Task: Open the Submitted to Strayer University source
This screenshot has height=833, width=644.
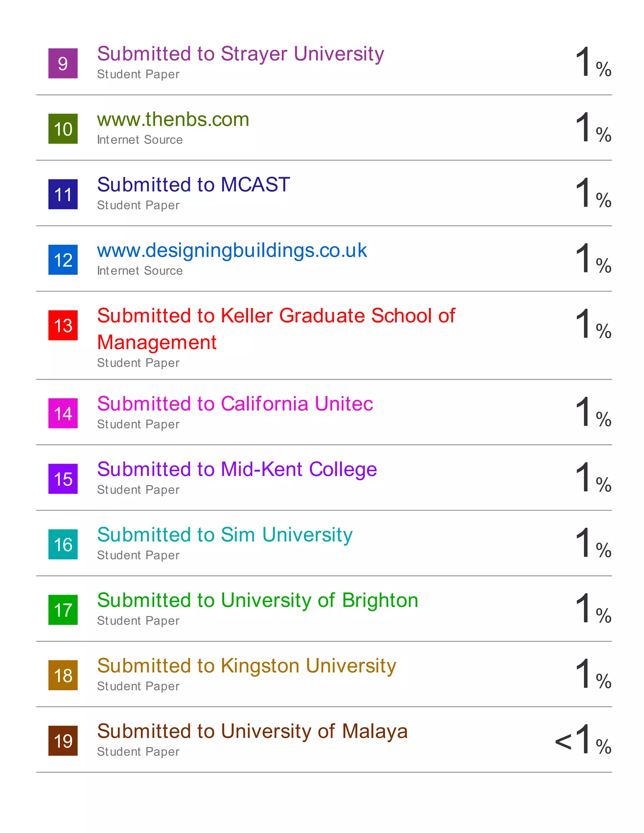Action: (240, 54)
